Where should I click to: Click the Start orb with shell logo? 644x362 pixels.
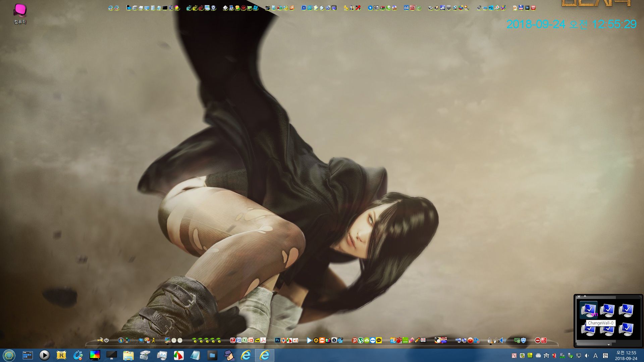tap(9, 355)
